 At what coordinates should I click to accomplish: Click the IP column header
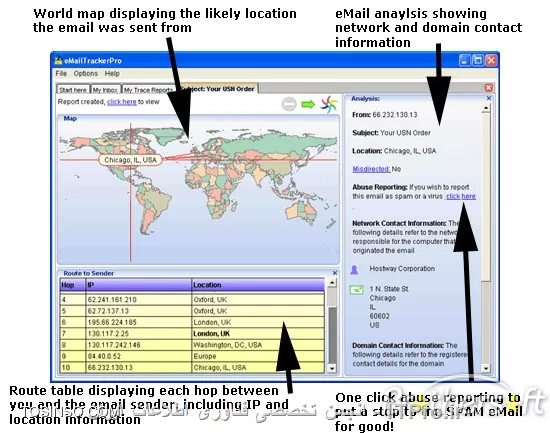pos(139,285)
